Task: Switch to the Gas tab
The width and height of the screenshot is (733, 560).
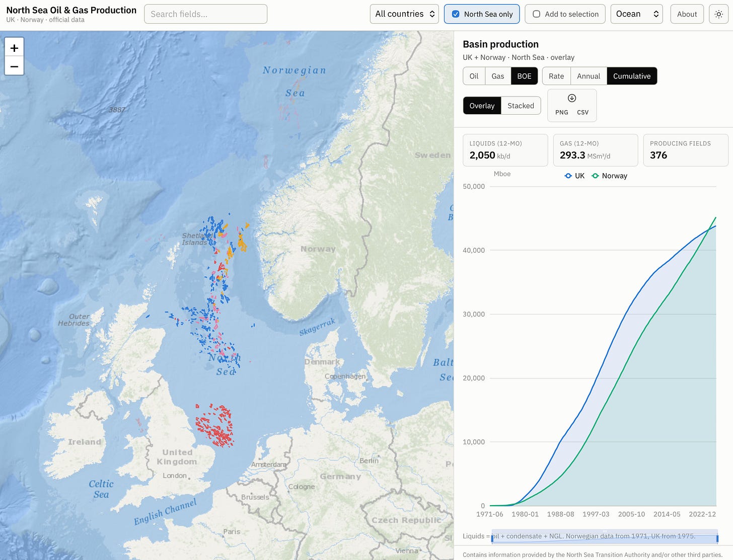Action: 498,76
